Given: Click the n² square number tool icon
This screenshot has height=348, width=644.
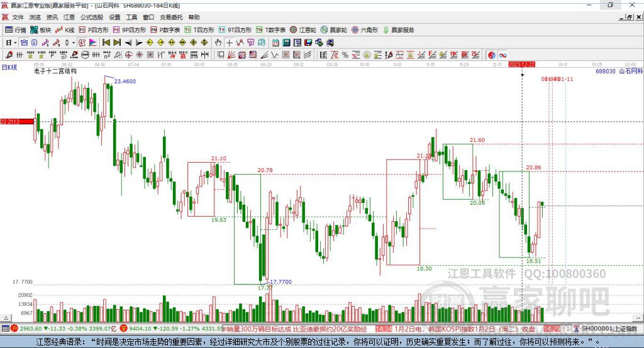Looking at the screenshot, I should pyautogui.click(x=107, y=55).
